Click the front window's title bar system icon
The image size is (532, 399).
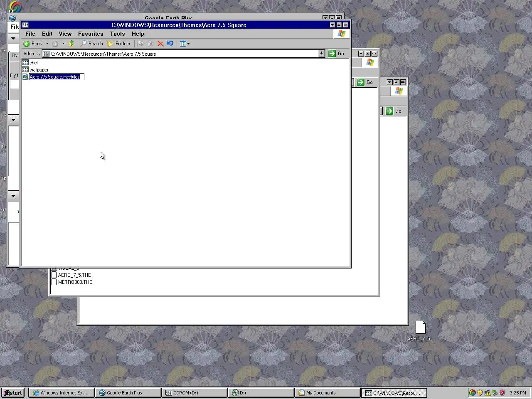click(25, 25)
